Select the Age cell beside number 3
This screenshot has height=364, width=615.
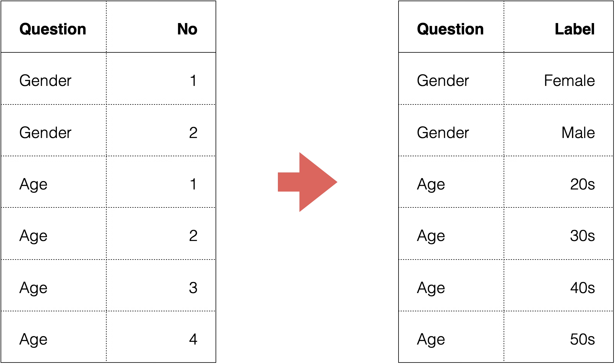(x=33, y=288)
